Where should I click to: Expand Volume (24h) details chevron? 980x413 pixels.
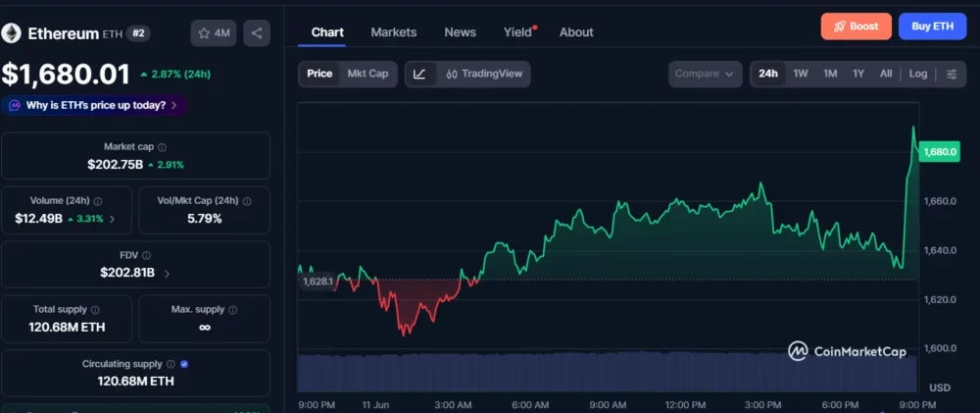[x=113, y=219]
